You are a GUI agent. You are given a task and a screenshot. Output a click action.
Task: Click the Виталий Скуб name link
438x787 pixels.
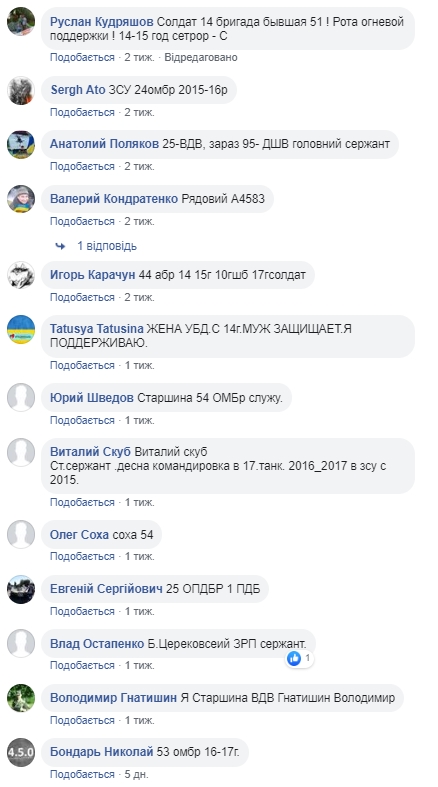(90, 452)
